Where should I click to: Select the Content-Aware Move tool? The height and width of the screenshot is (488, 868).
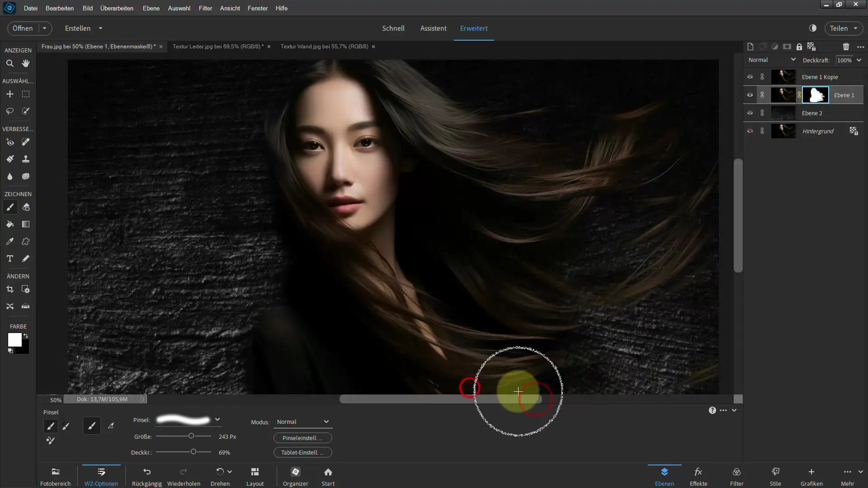point(9,306)
